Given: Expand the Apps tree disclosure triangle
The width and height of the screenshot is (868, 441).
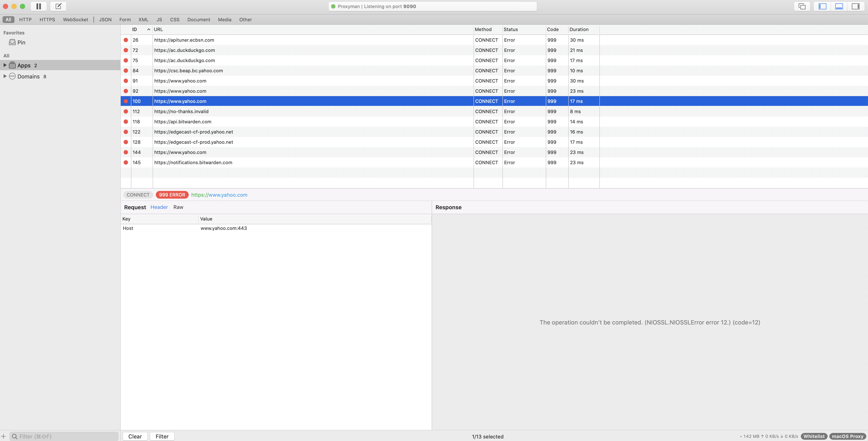Looking at the screenshot, I should click(5, 65).
